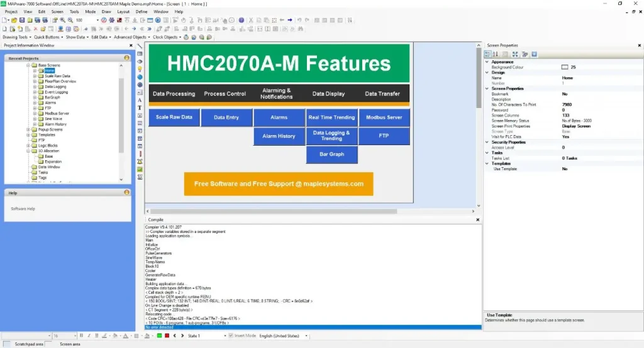Expand the Popup Screens tree node

[28, 129]
